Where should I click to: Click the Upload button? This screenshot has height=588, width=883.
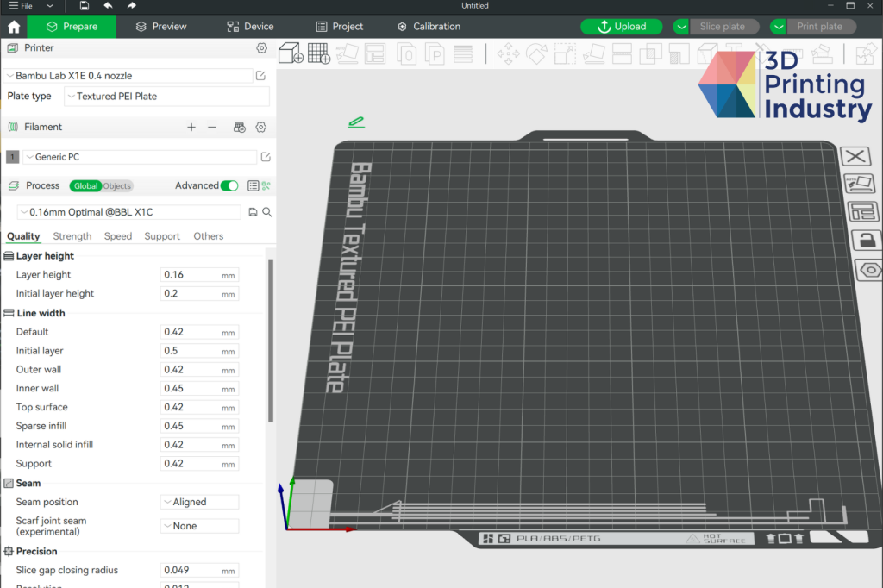(x=621, y=27)
